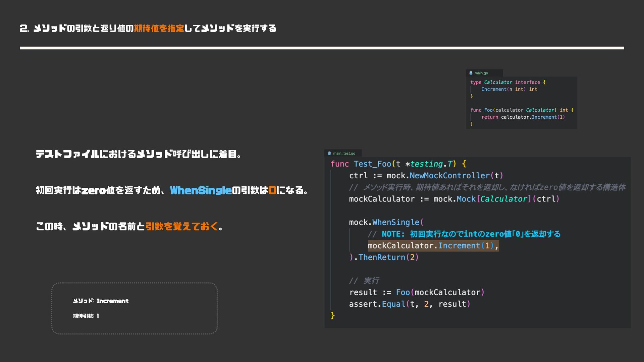644x362 pixels.
Task: Click the result := Foo(mockCalculator) line
Action: [x=417, y=292]
